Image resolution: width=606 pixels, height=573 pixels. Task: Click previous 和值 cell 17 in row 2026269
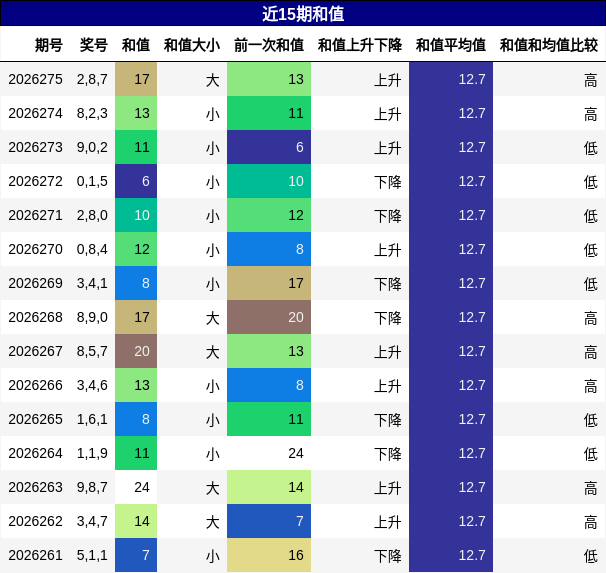click(x=269, y=283)
